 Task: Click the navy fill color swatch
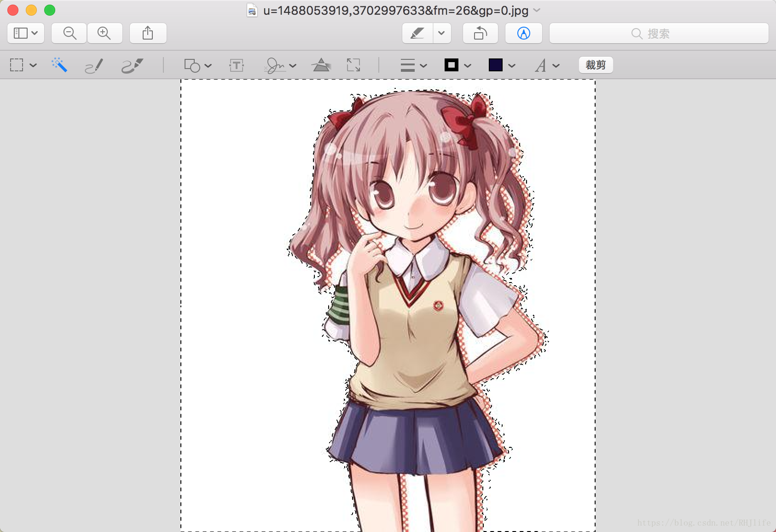(x=496, y=65)
